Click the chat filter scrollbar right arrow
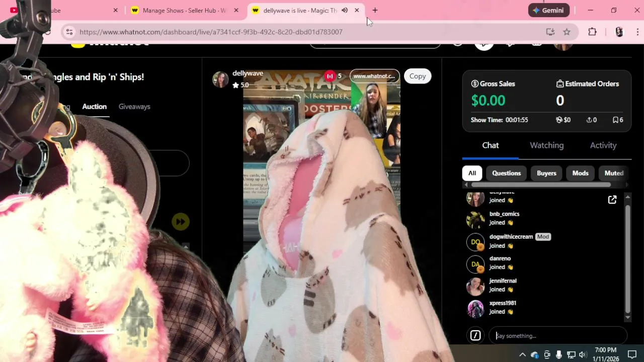The height and width of the screenshot is (362, 644). coord(627,185)
